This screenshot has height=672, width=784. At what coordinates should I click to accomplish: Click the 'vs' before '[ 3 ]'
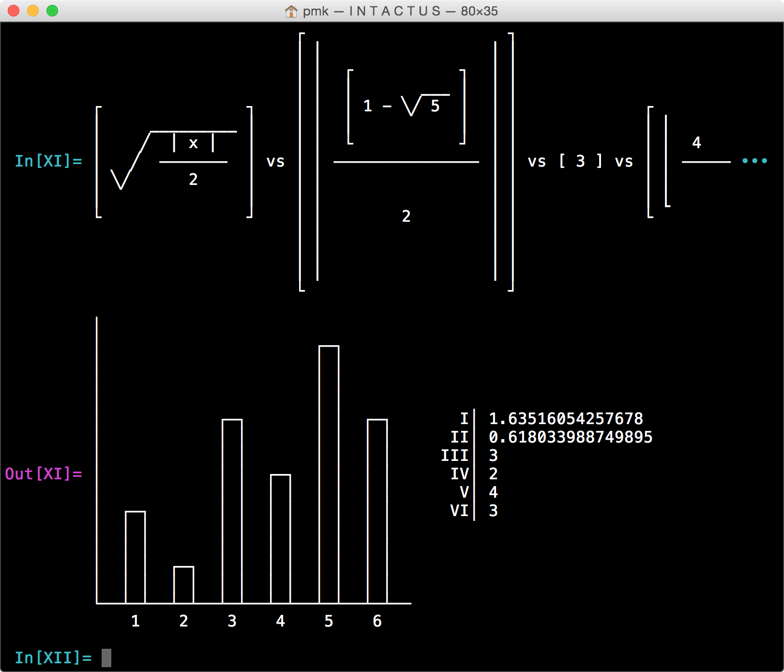tap(537, 161)
